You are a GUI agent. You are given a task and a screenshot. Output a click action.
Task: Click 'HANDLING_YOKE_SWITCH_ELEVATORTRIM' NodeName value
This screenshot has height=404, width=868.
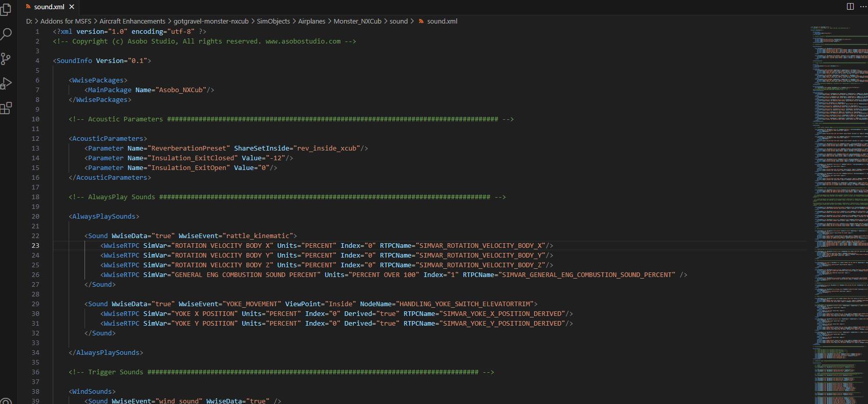click(x=464, y=304)
